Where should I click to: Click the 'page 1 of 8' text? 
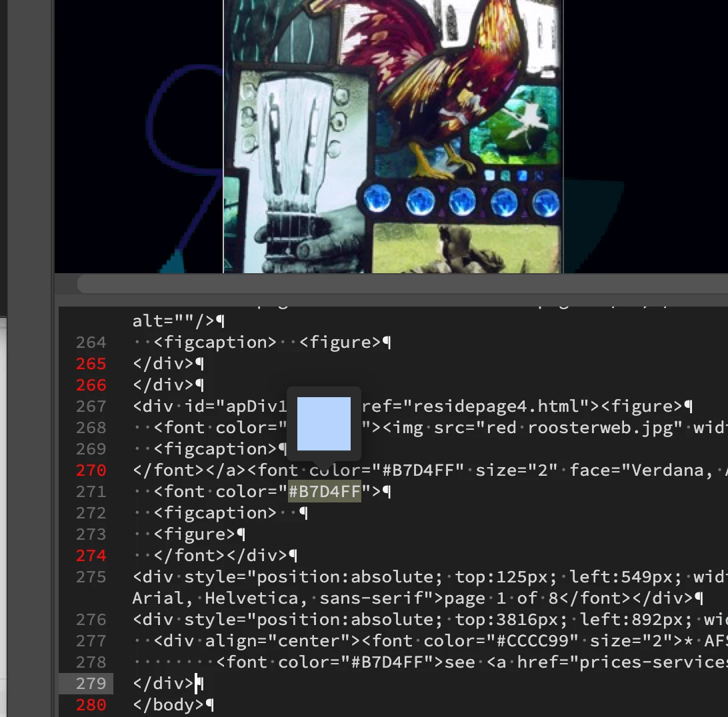coord(501,598)
